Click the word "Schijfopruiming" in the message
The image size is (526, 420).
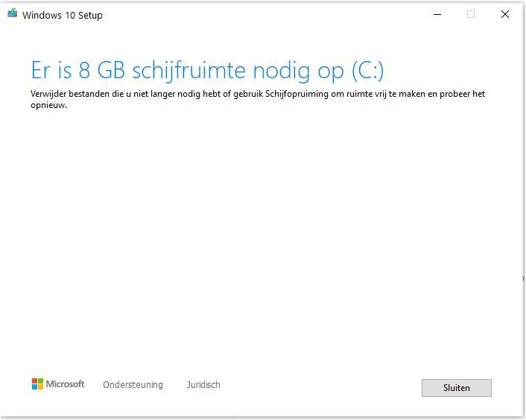(x=297, y=94)
